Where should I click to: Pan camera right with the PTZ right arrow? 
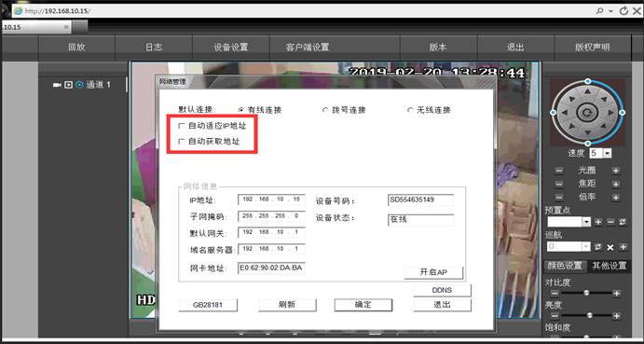[610, 112]
